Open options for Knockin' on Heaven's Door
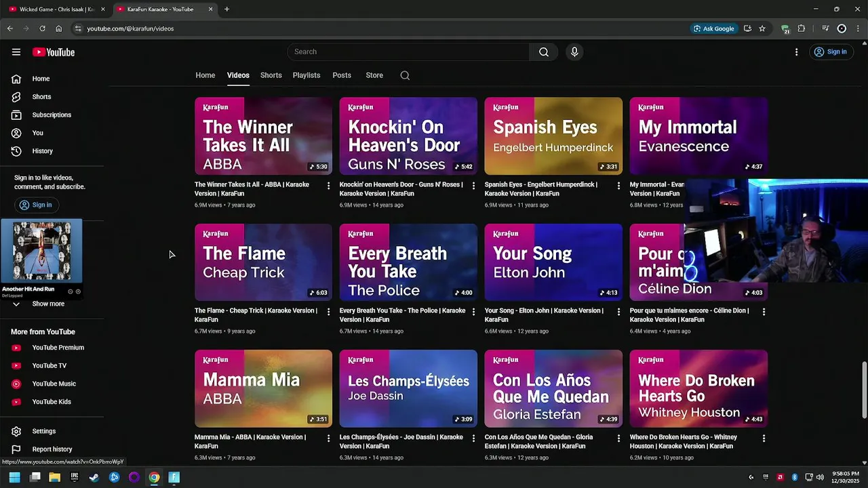The height and width of the screenshot is (488, 868). 473,185
